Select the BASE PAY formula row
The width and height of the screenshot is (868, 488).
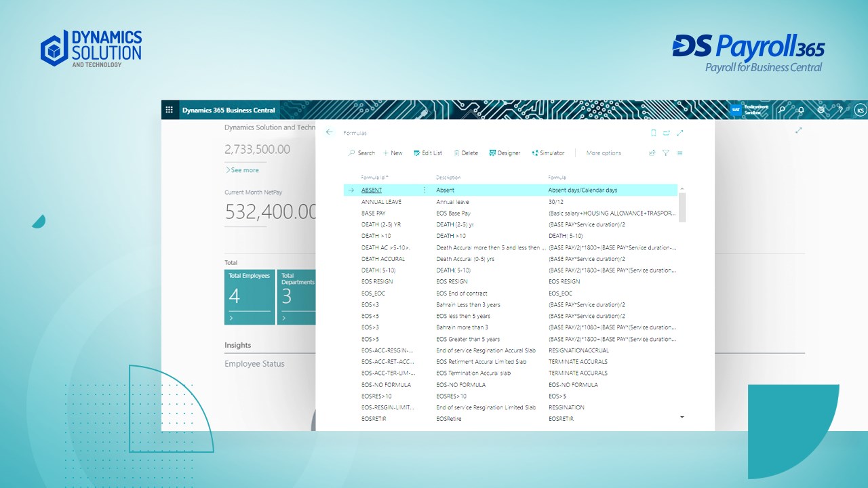(510, 213)
